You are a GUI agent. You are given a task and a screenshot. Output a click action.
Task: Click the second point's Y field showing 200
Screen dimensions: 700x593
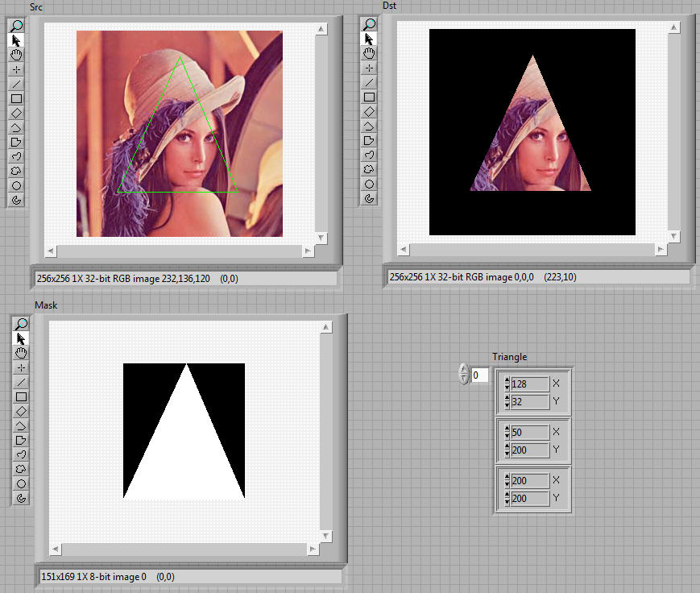(x=530, y=450)
